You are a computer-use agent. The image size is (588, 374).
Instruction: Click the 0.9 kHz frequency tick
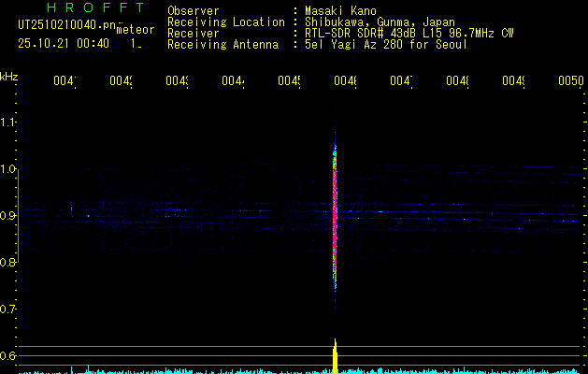(8, 216)
